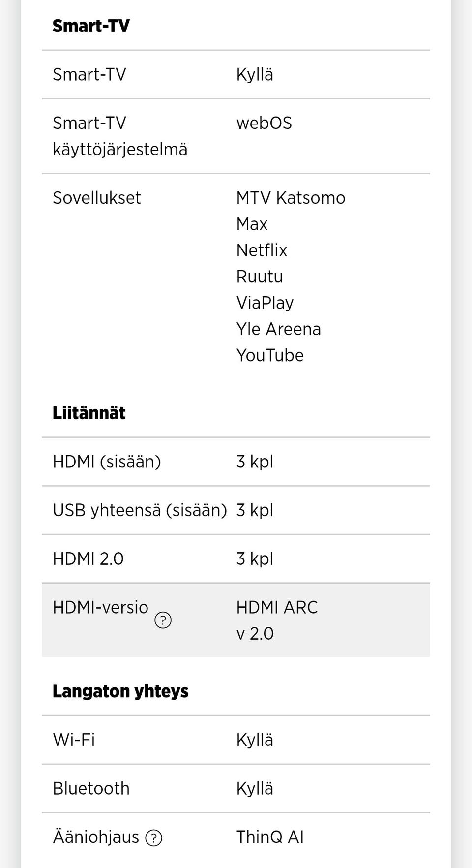Image resolution: width=472 pixels, height=868 pixels.
Task: Click the Sovellukset row label
Action: tap(97, 198)
